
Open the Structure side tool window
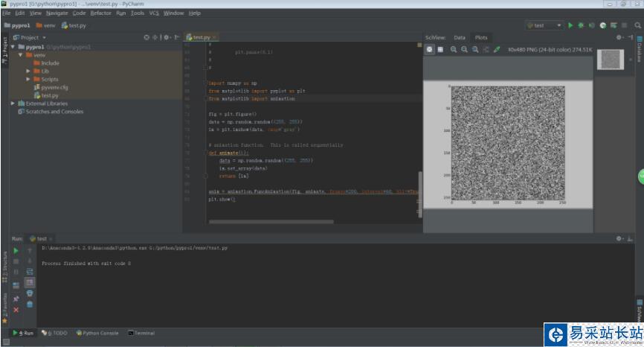tap(4, 267)
